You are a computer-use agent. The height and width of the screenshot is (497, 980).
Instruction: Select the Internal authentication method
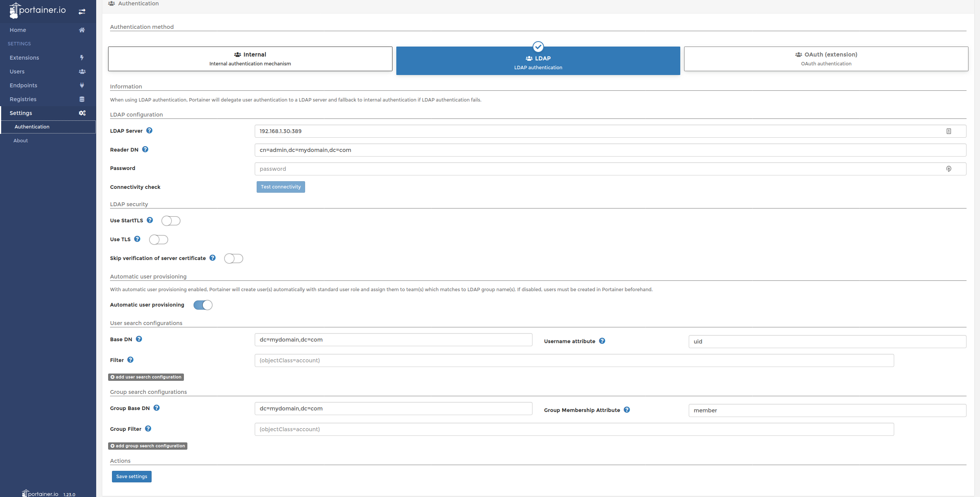[250, 58]
